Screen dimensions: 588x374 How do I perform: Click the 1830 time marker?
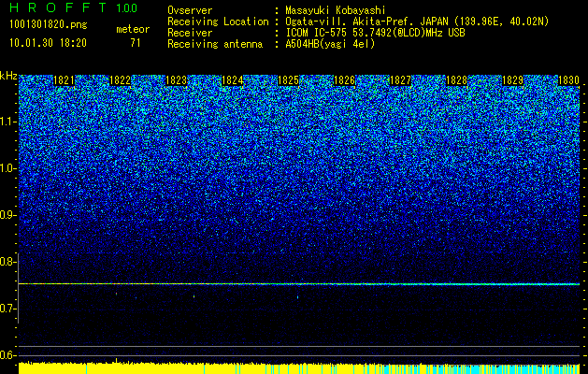click(x=569, y=80)
